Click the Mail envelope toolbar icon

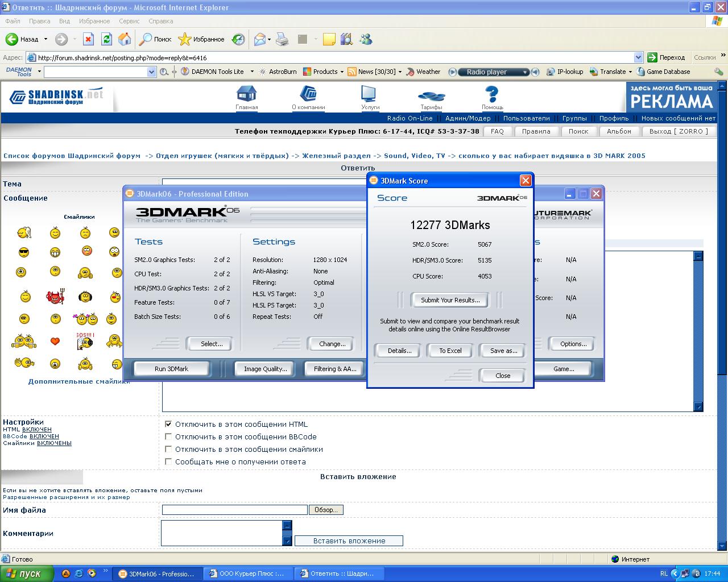pos(260,39)
